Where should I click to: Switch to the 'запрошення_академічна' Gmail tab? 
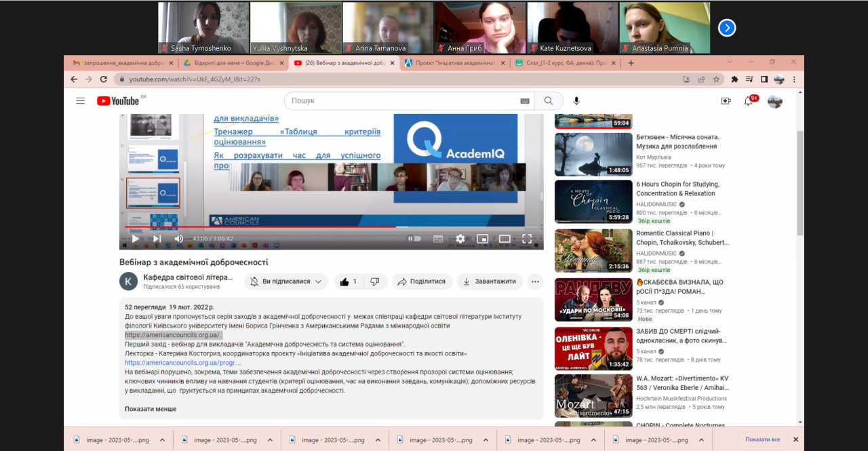point(119,63)
